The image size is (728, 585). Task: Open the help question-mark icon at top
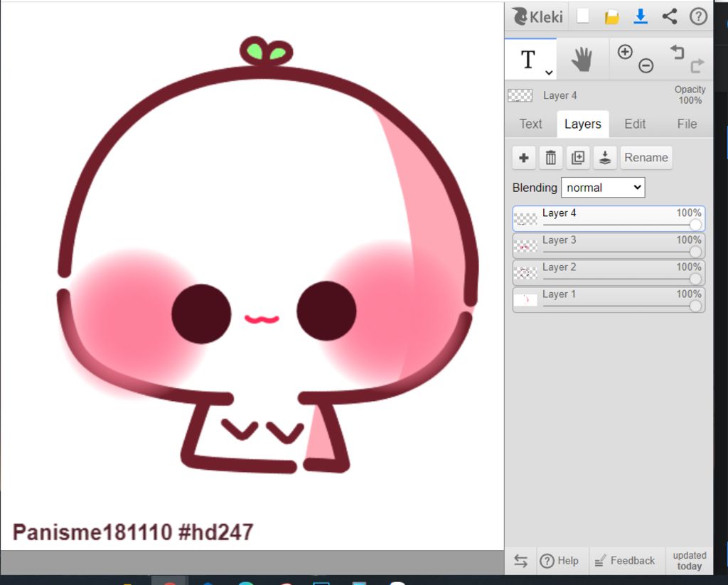click(x=698, y=17)
